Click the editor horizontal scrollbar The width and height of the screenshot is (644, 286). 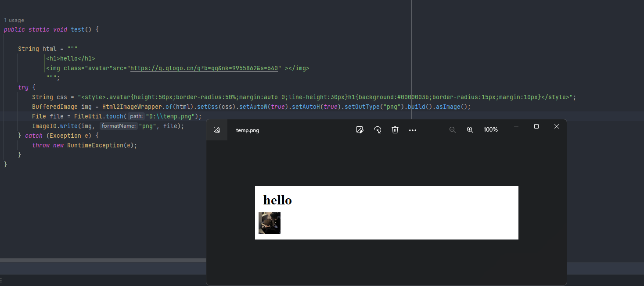103,260
